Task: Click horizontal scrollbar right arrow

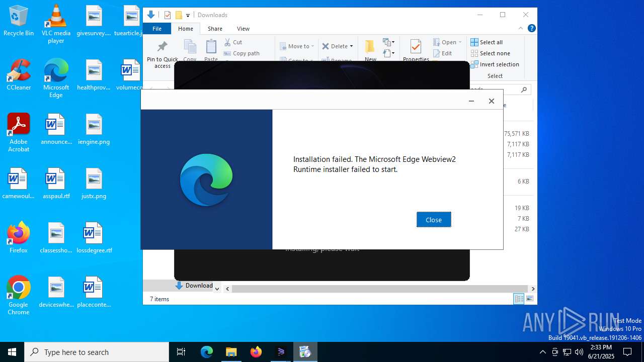Action: (533, 289)
